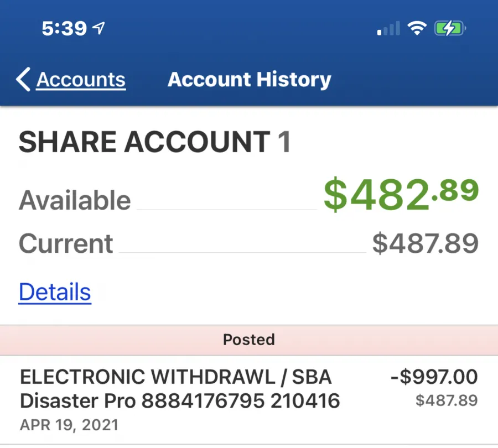Tap the back chevron arrow

tap(23, 80)
